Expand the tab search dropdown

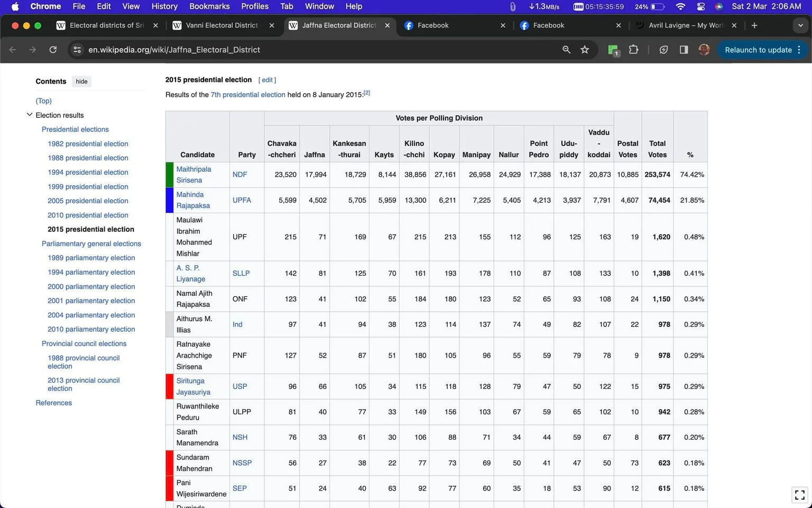point(800,25)
